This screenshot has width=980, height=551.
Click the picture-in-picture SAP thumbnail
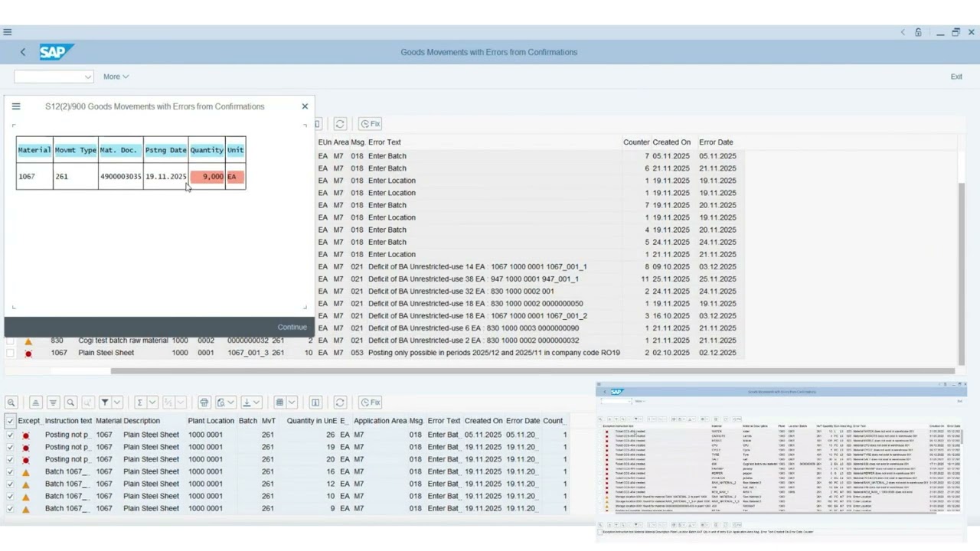point(781,461)
